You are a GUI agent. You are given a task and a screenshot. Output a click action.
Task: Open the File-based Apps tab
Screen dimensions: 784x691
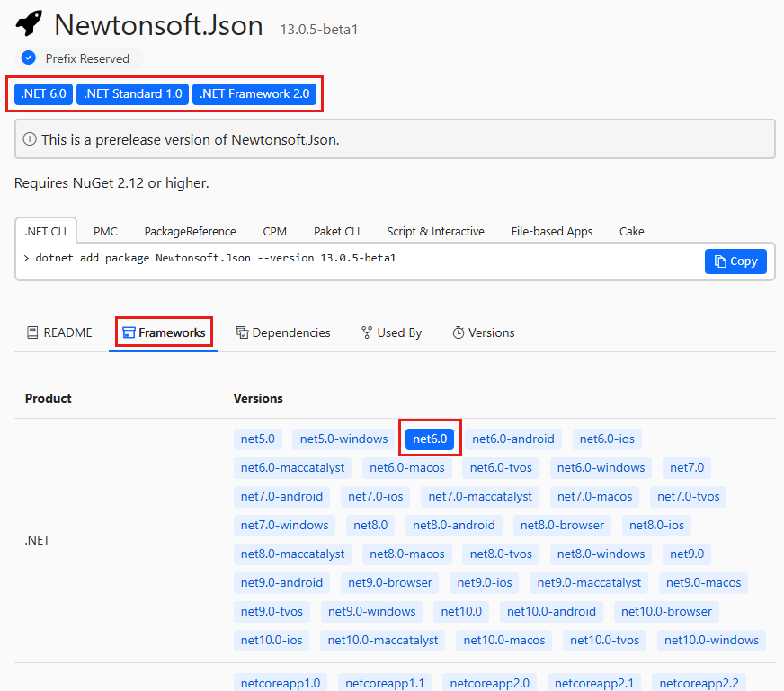coord(551,231)
